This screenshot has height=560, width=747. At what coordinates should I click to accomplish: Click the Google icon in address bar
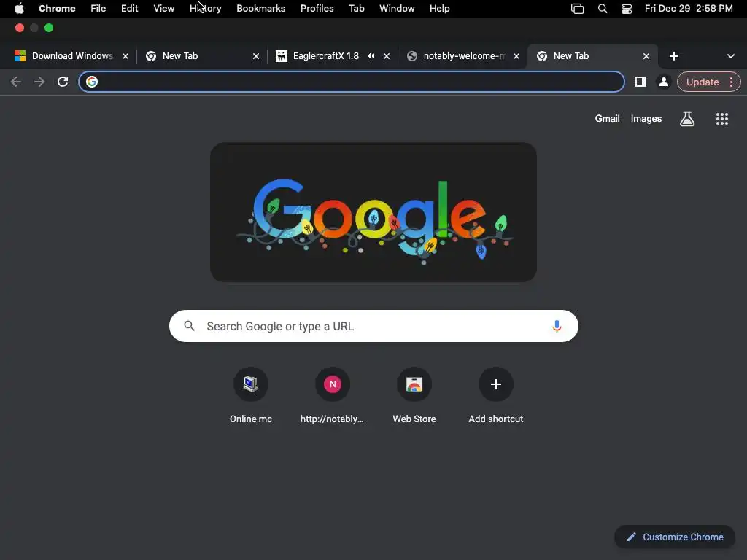[91, 82]
